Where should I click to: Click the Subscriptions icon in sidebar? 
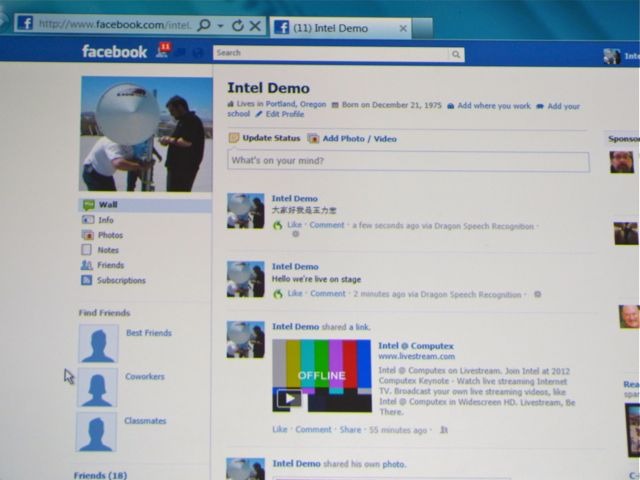click(x=86, y=280)
